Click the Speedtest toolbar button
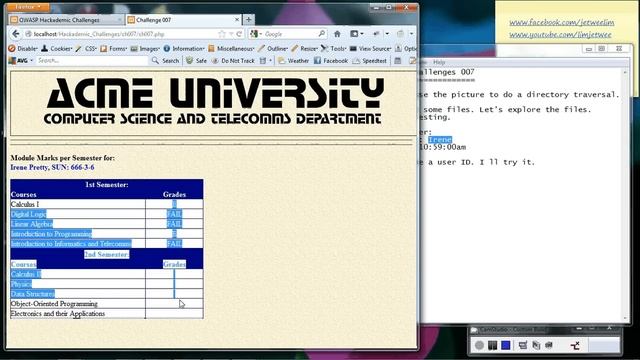This screenshot has width=640, height=360. pyautogui.click(x=370, y=60)
